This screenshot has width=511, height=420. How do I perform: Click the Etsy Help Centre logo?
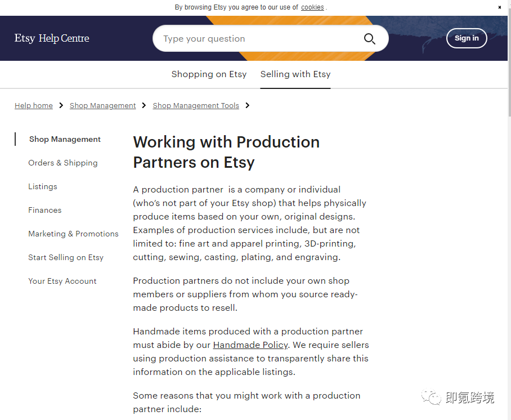[52, 38]
